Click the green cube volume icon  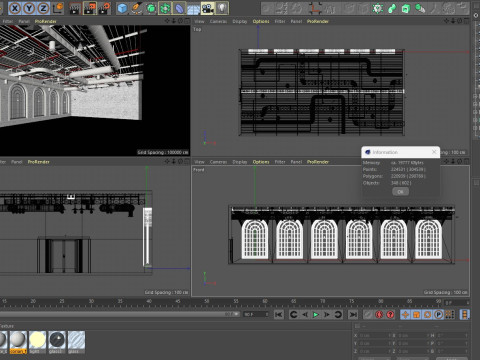point(406,8)
